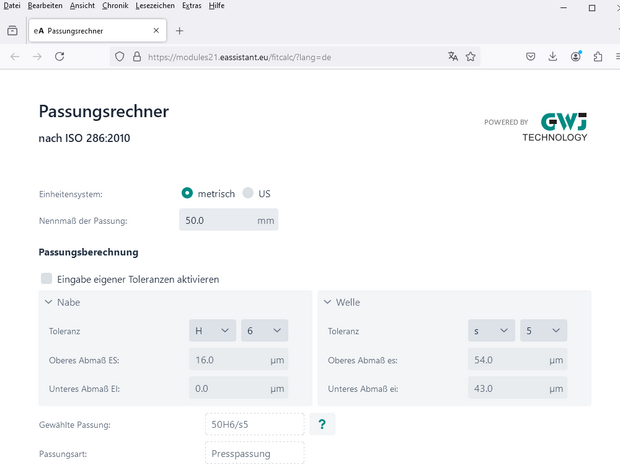Open the downloads panel icon
Screen dimensions: 620x465
[553, 57]
